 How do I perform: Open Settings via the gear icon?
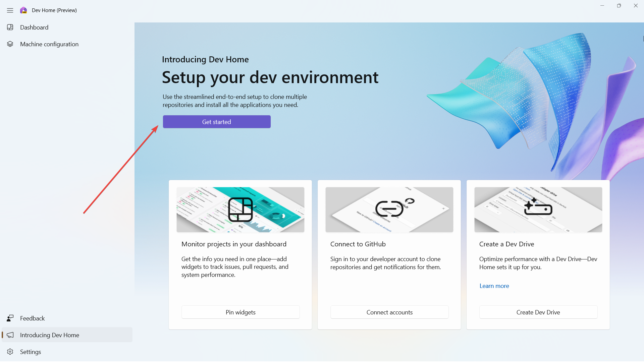point(10,352)
